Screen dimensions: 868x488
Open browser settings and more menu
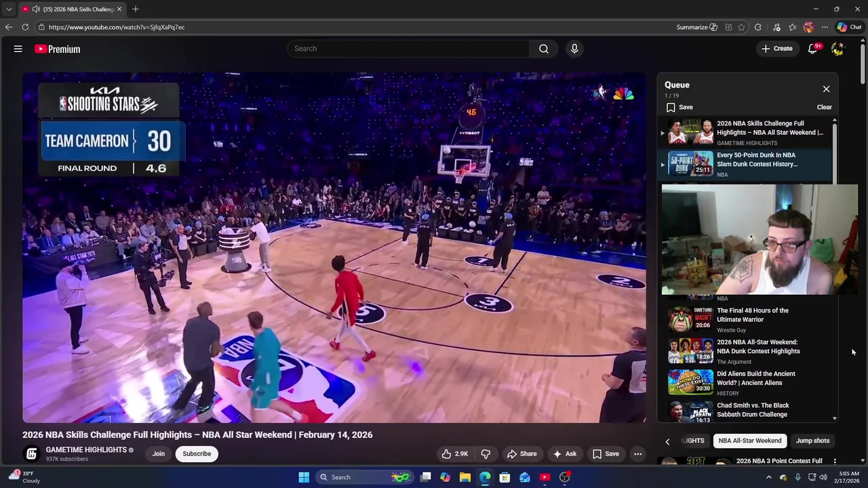pyautogui.click(x=825, y=27)
